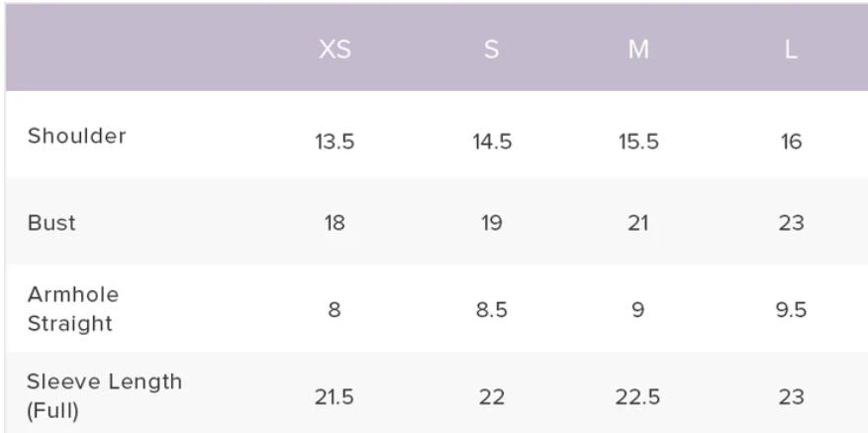The width and height of the screenshot is (868, 433).
Task: Click the XS size column header
Action: point(335,50)
